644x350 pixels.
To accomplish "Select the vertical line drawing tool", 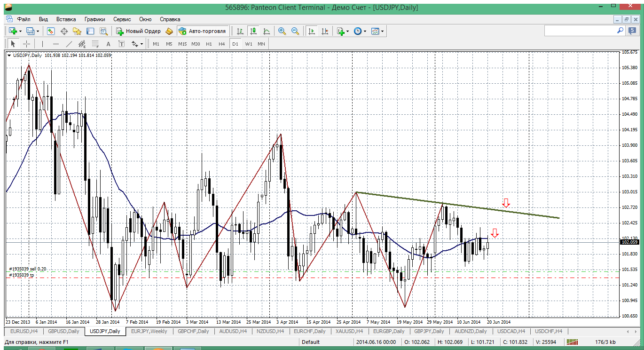I will point(42,44).
